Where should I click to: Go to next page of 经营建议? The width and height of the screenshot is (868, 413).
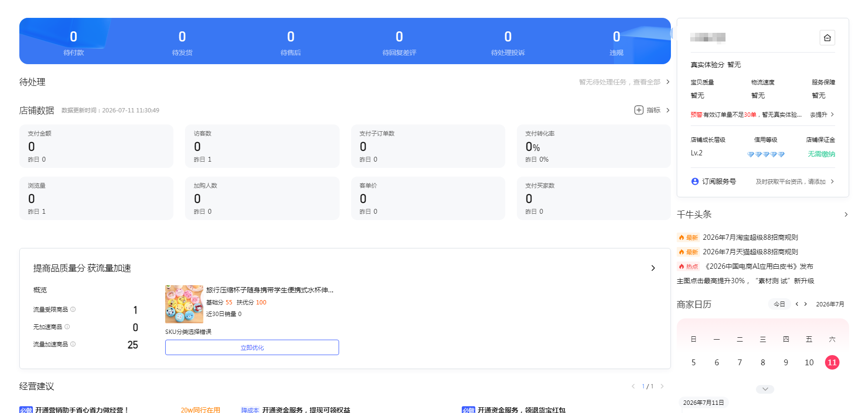[x=662, y=386]
